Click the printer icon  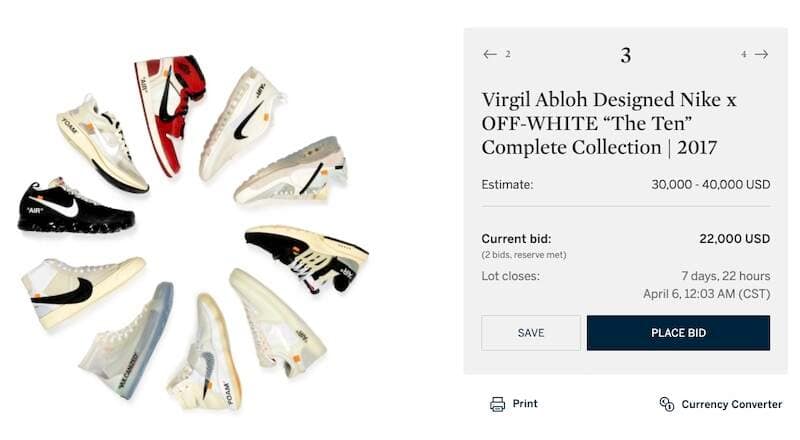(x=497, y=404)
